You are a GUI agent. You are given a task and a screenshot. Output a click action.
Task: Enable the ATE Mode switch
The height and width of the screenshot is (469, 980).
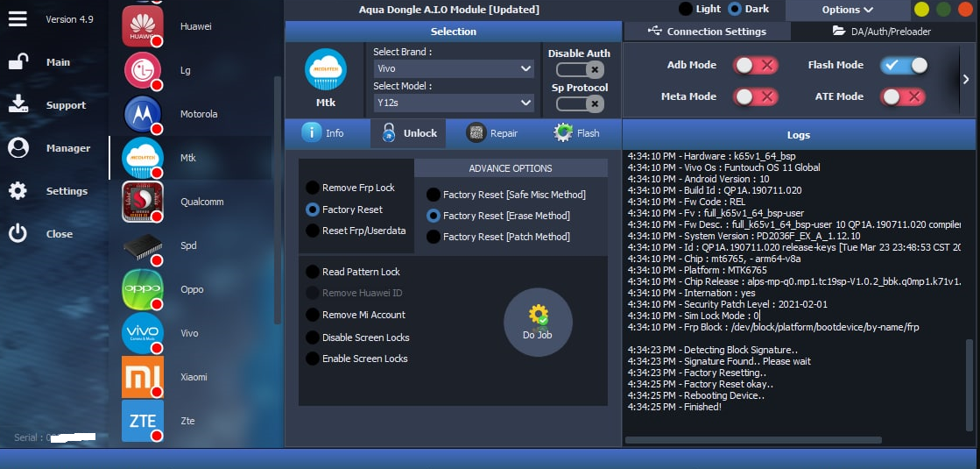click(903, 97)
